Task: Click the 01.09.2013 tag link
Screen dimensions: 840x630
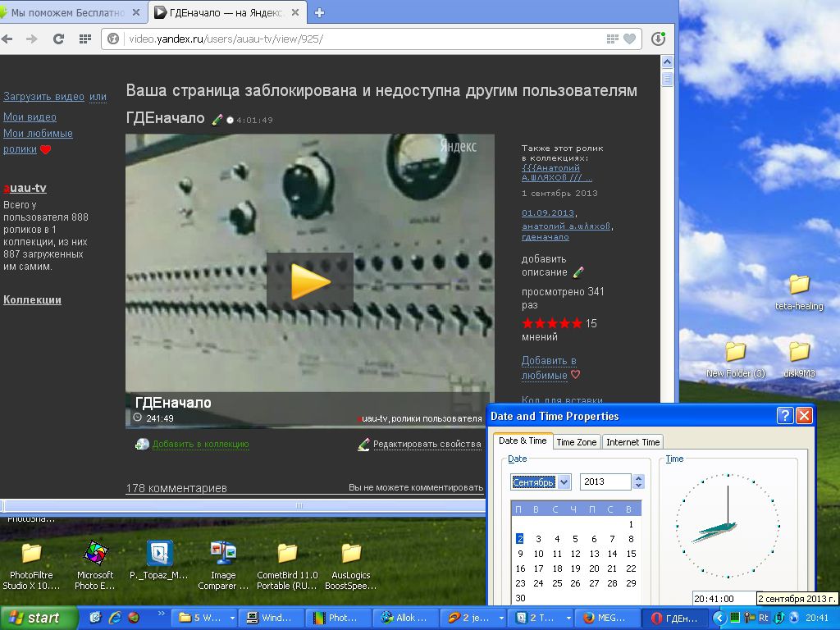Action: tap(547, 212)
